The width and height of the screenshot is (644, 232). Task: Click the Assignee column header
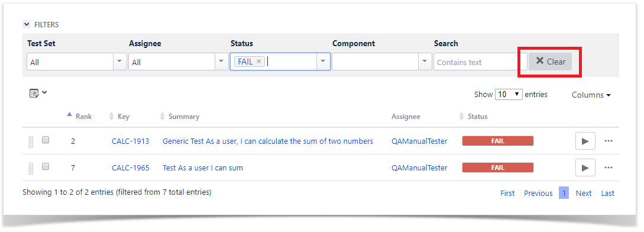(406, 117)
